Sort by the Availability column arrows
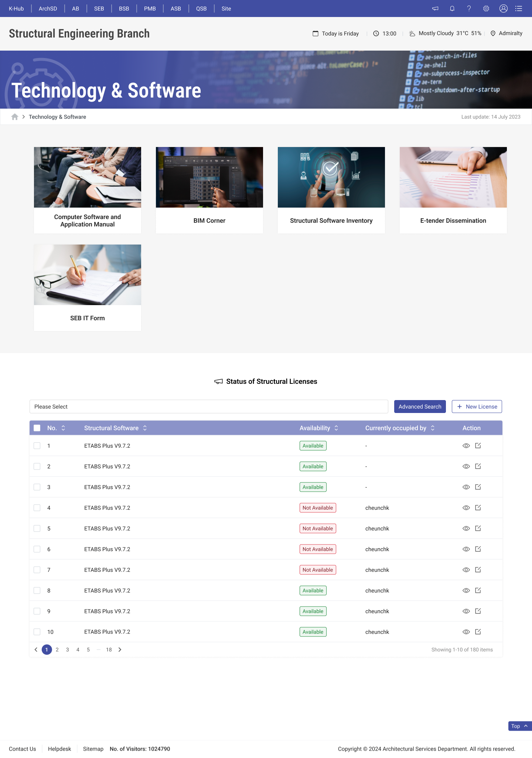Image resolution: width=532 pixels, height=758 pixels. click(336, 428)
